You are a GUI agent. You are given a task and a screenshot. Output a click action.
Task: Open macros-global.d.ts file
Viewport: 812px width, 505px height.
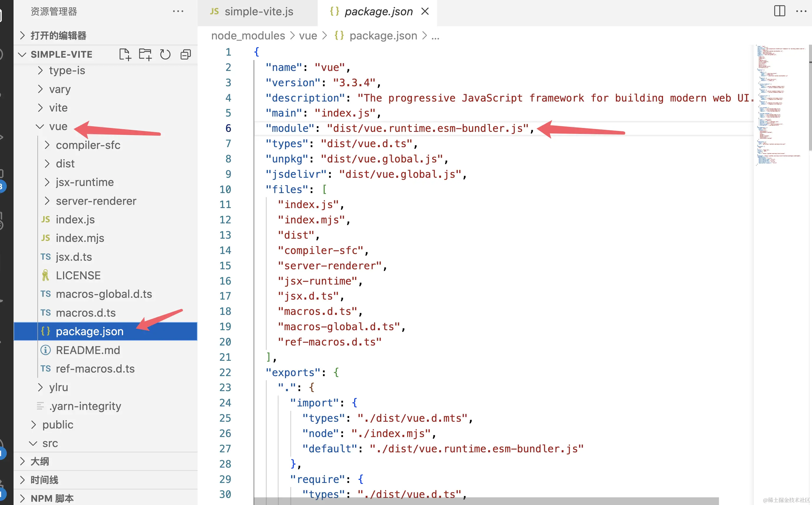point(106,294)
